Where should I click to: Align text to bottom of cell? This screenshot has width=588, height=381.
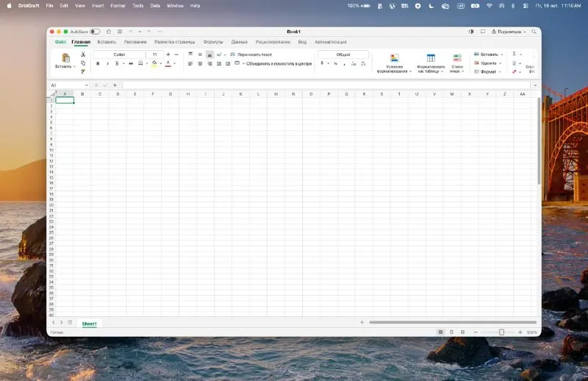(210, 54)
